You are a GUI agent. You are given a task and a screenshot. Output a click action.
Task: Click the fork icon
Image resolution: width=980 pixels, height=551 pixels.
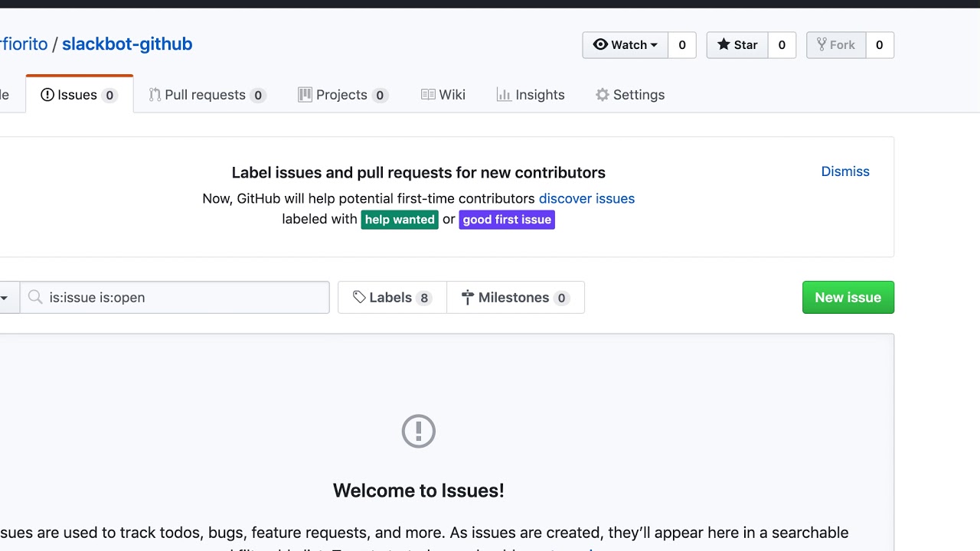(x=822, y=44)
